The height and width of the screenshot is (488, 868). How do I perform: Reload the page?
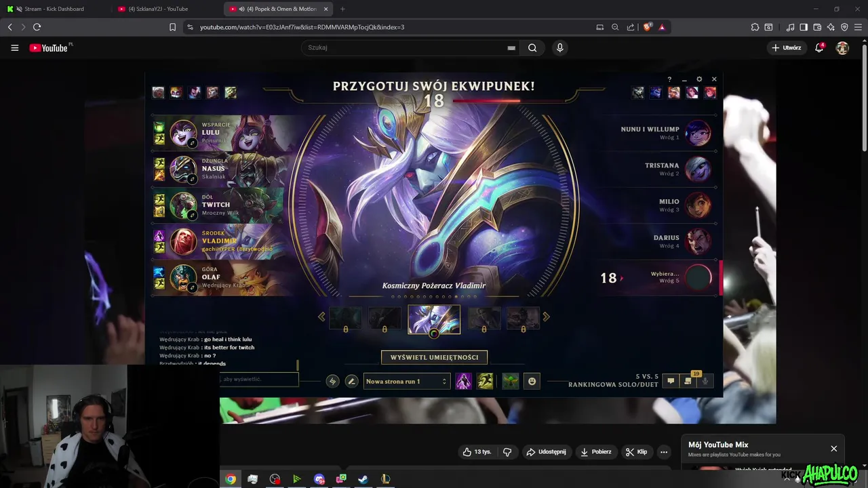37,27
